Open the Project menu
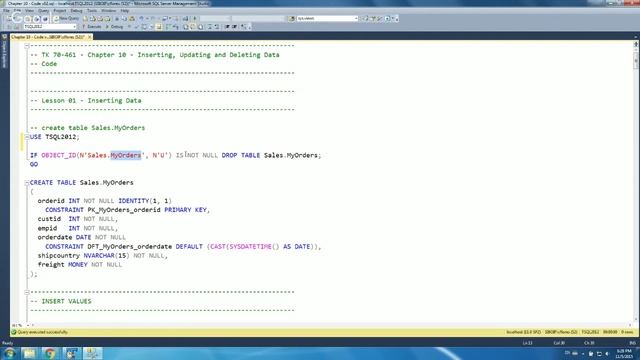The width and height of the screenshot is (640, 360). pos(60,11)
